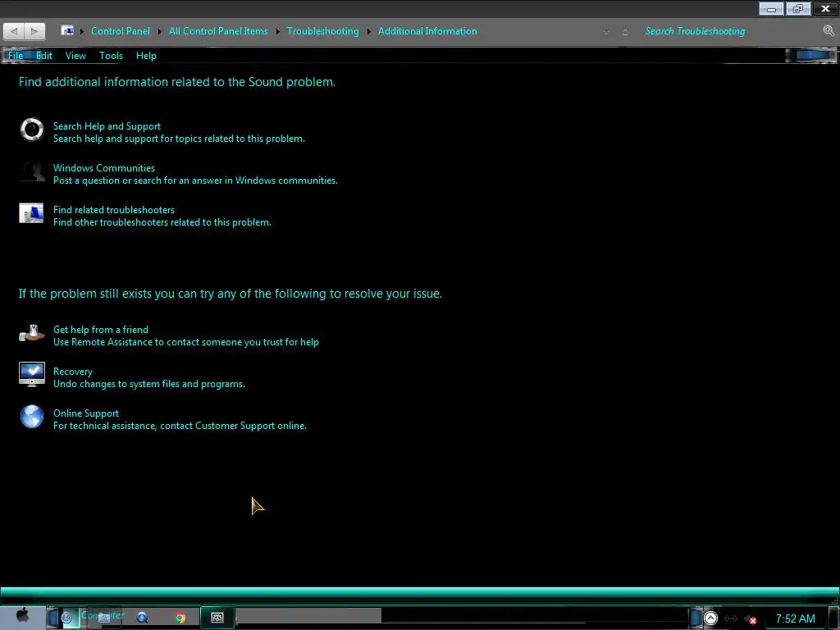Go forward with the forward arrow button
840x630 pixels.
[34, 31]
